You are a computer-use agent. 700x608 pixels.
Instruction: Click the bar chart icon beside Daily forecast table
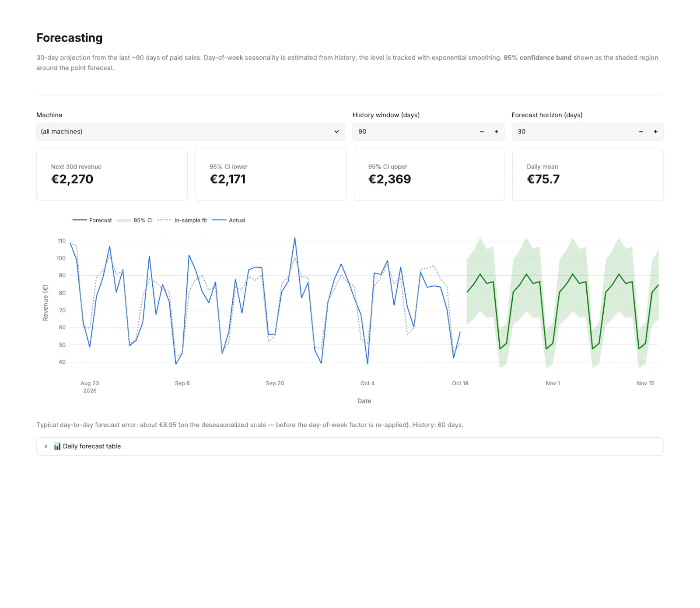(x=57, y=446)
